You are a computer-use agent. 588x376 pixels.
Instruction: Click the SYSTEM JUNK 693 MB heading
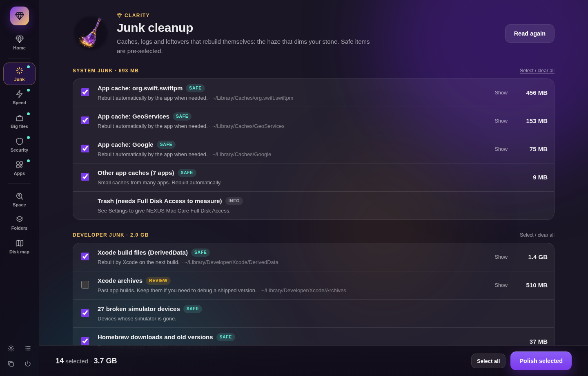(106, 71)
